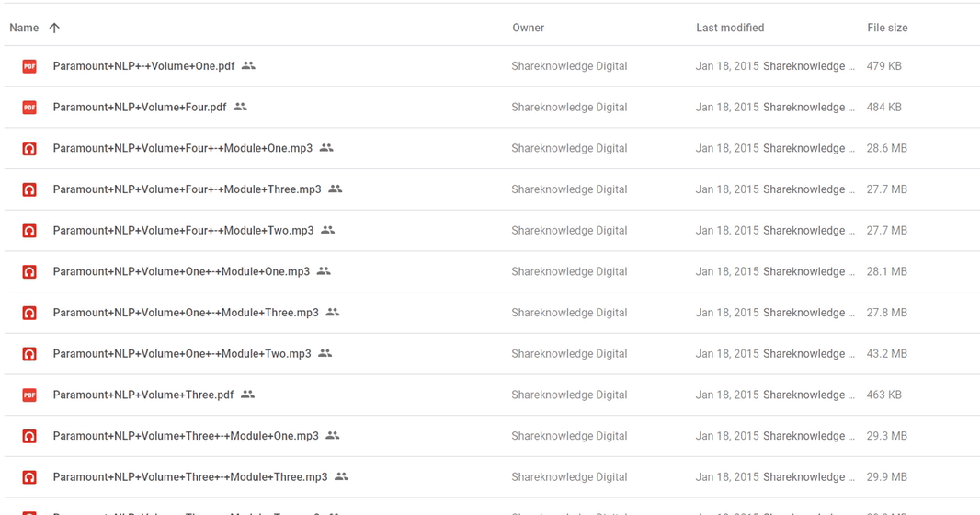Click the PDF icon for Paramount+NLP+Volume+Four.pdf
Image resolution: width=980 pixels, height=515 pixels.
[29, 108]
